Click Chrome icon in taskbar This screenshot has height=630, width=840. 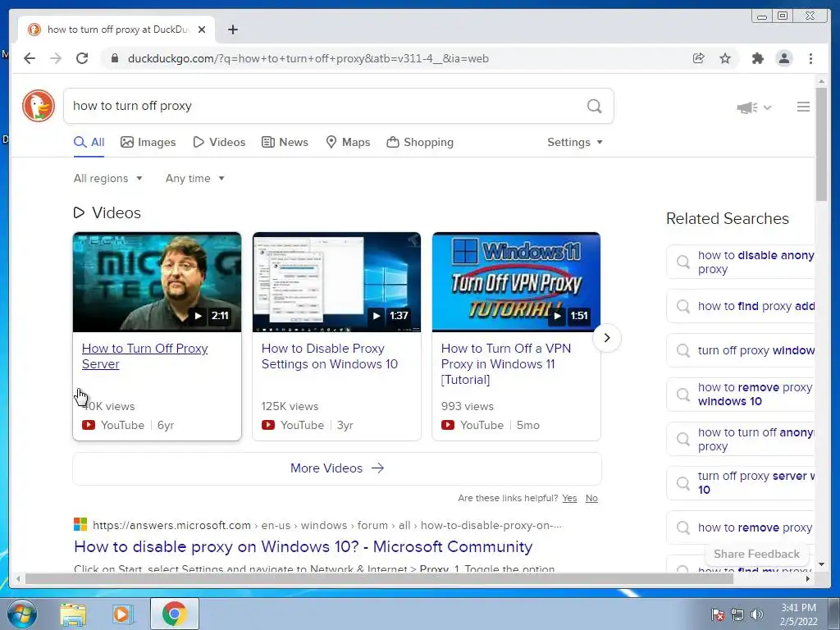[x=175, y=614]
